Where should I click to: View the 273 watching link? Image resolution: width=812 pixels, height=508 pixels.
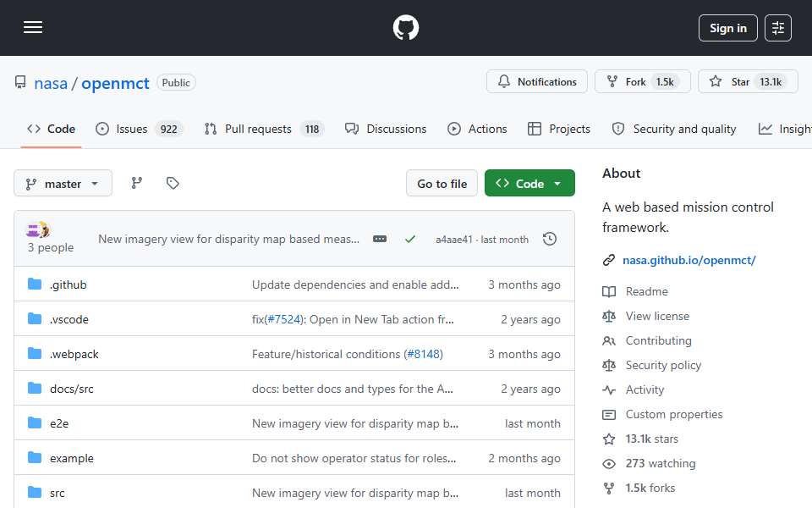point(661,463)
